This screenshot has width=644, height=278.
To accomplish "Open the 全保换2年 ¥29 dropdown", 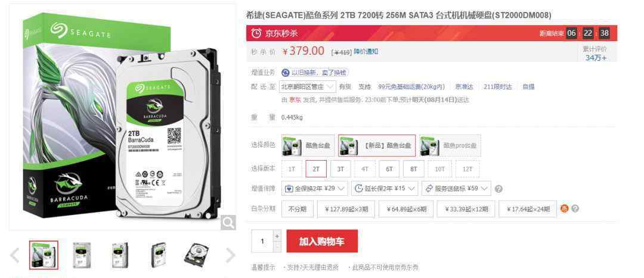I will tap(315, 189).
